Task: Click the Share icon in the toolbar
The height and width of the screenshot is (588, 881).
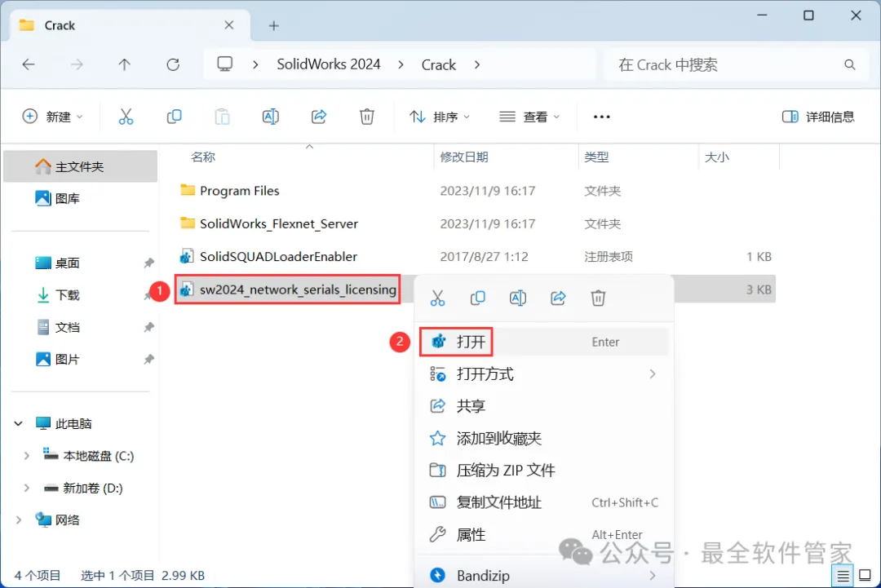Action: click(319, 117)
